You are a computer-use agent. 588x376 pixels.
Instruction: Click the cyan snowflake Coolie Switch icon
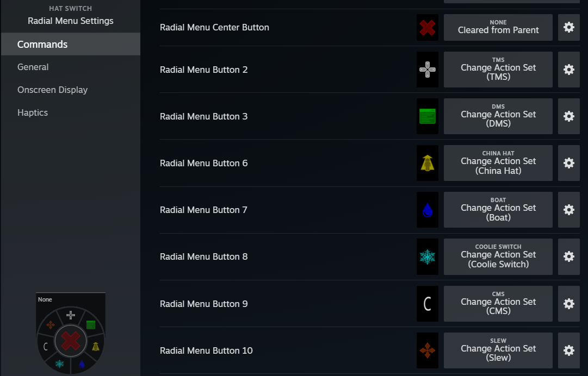[x=428, y=256]
